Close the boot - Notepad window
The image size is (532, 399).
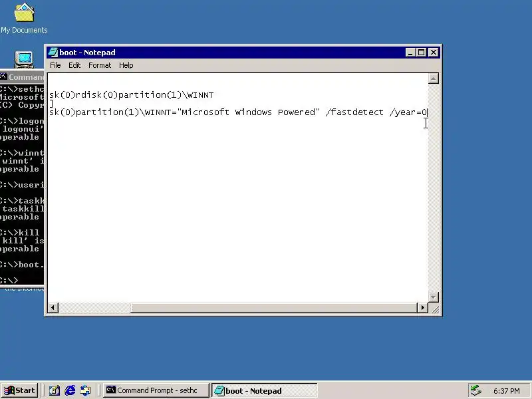[434, 53]
